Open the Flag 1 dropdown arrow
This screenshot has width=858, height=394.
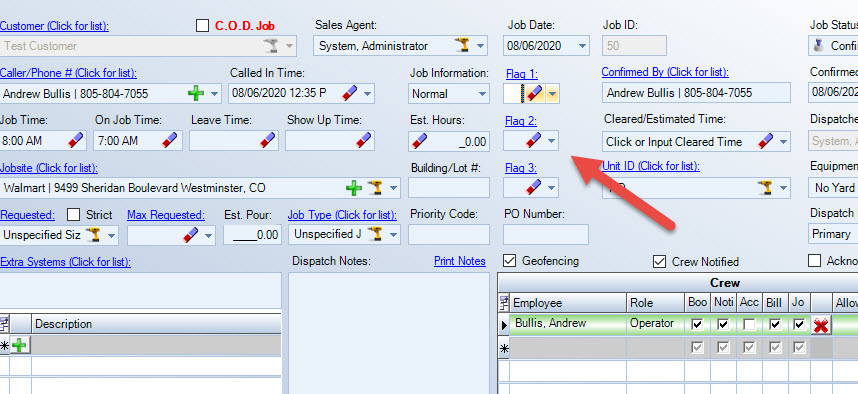click(x=552, y=94)
